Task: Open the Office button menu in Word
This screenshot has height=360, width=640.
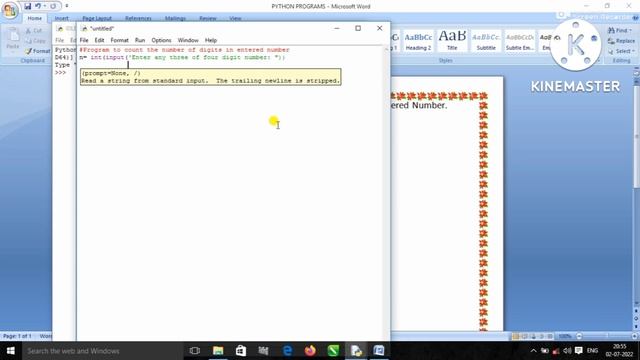Action: pyautogui.click(x=10, y=10)
